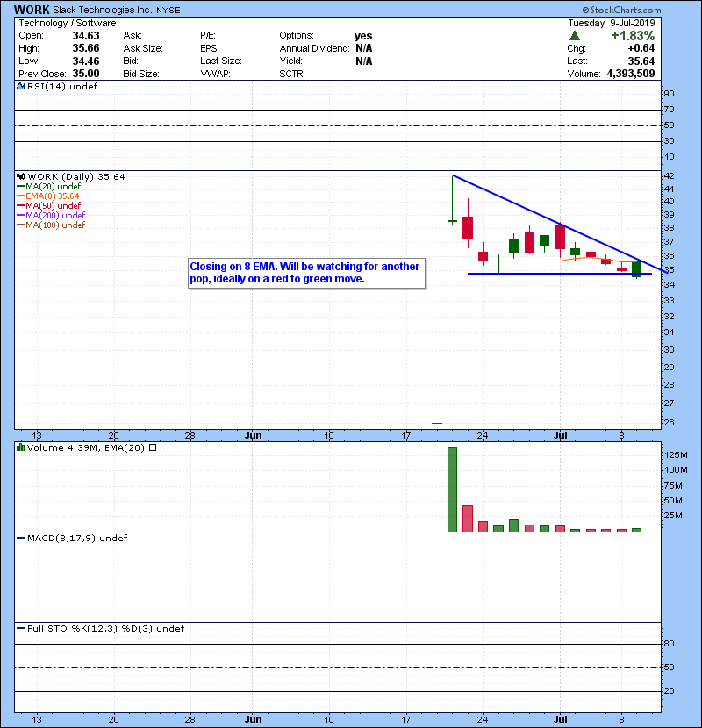Click the blue dash icon beside Full STO
The image size is (702, 728).
[x=21, y=629]
